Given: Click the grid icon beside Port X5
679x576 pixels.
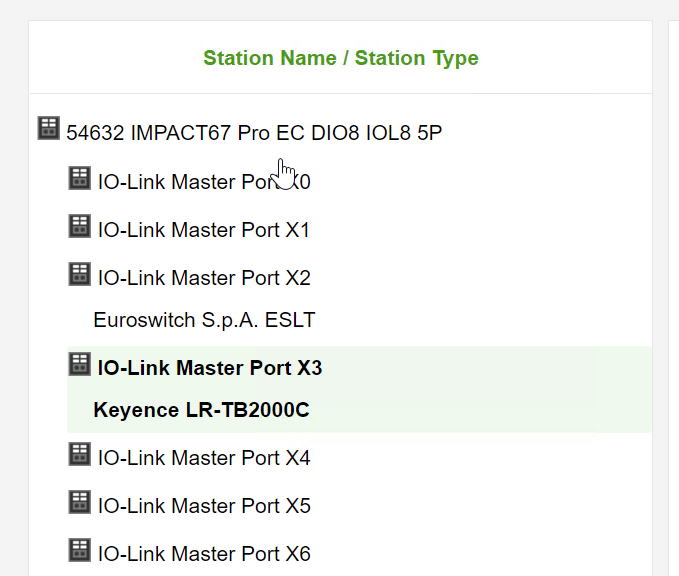Looking at the screenshot, I should [x=80, y=502].
